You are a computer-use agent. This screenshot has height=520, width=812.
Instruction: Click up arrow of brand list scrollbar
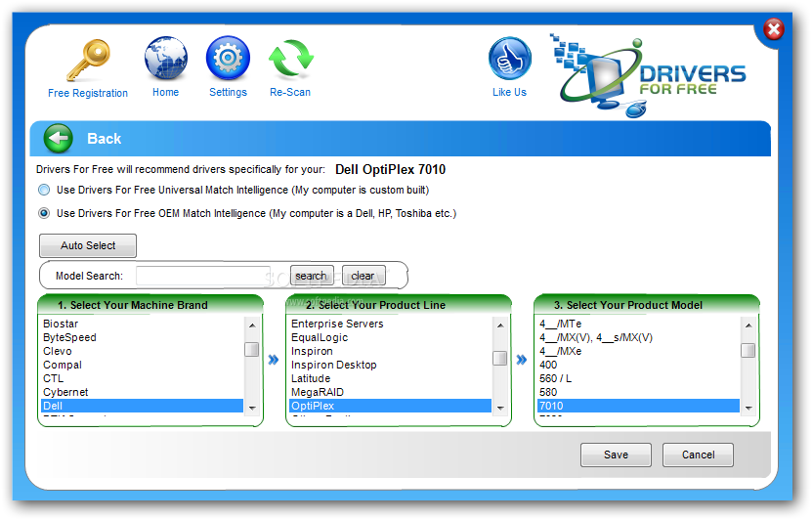(x=252, y=325)
